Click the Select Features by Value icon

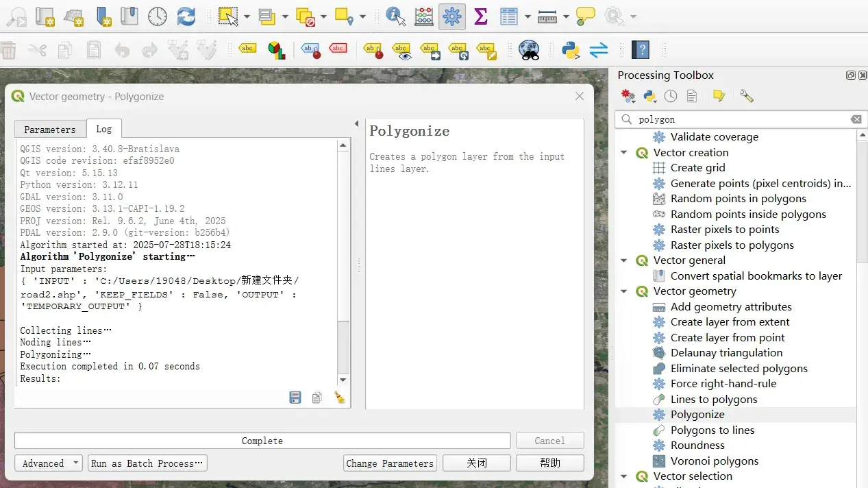pos(267,16)
